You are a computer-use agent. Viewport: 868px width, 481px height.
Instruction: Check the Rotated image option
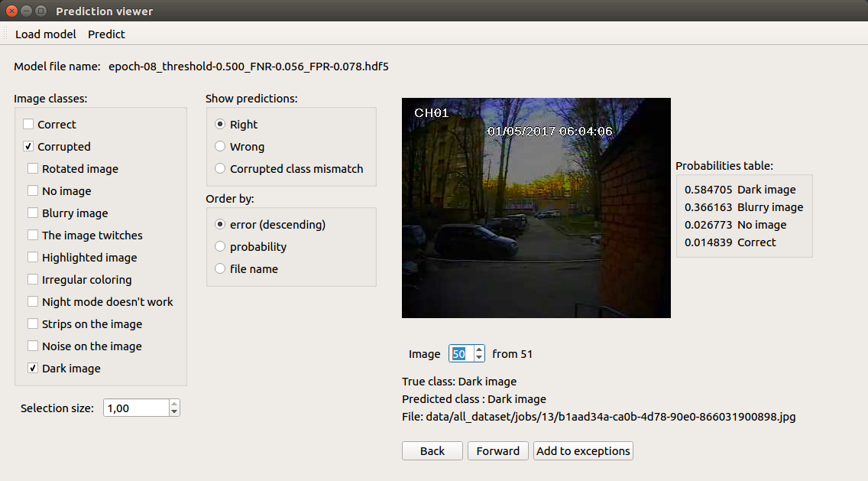33,168
